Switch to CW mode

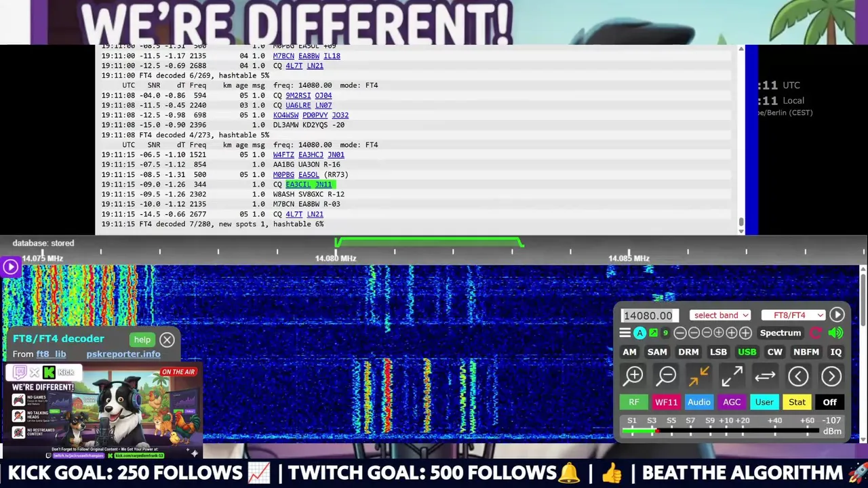point(774,352)
